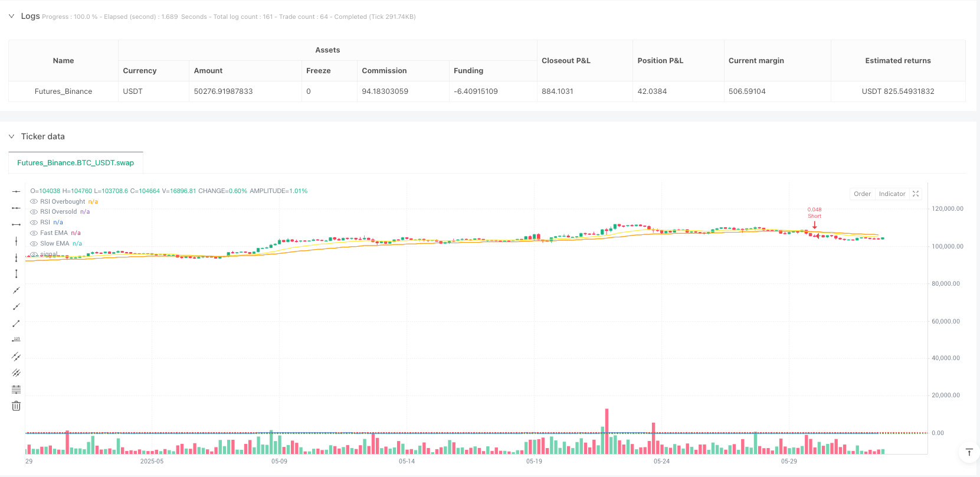Click the amount value 50276.91987833
This screenshot has width=980, height=477.
(223, 92)
